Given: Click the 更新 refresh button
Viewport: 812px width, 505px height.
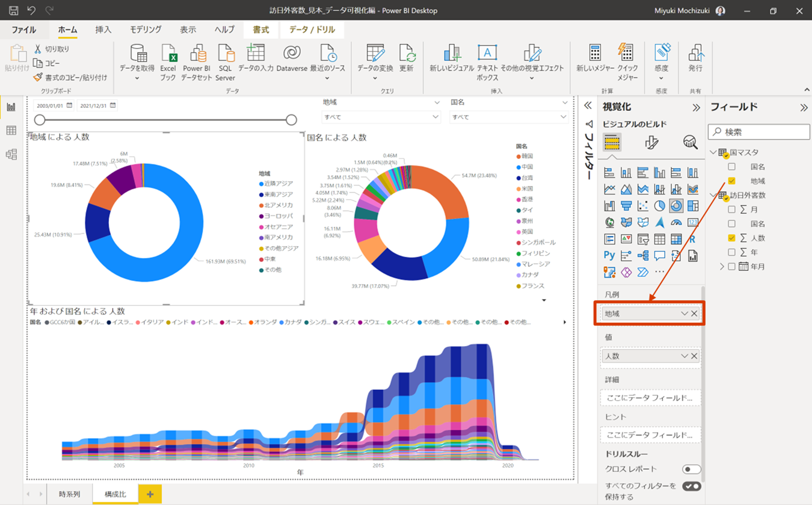Looking at the screenshot, I should pos(407,58).
